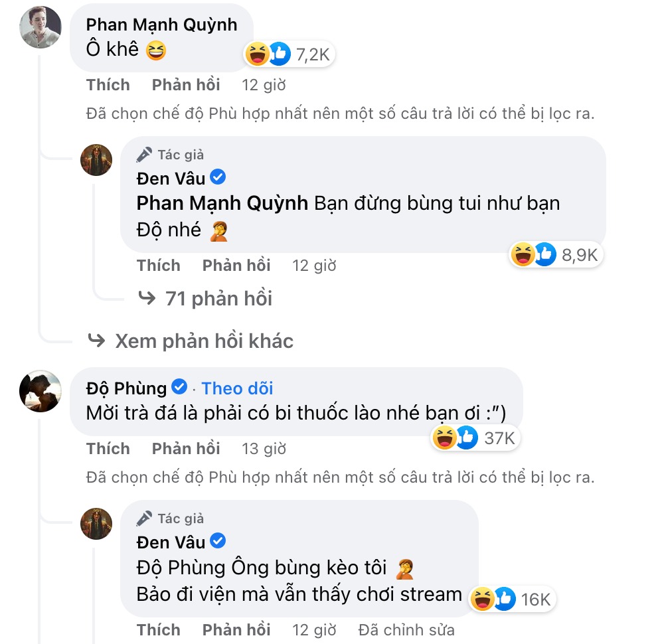This screenshot has width=660, height=644.
Task: Click Đen Vâu's avatar in the reply
Action: 96,160
